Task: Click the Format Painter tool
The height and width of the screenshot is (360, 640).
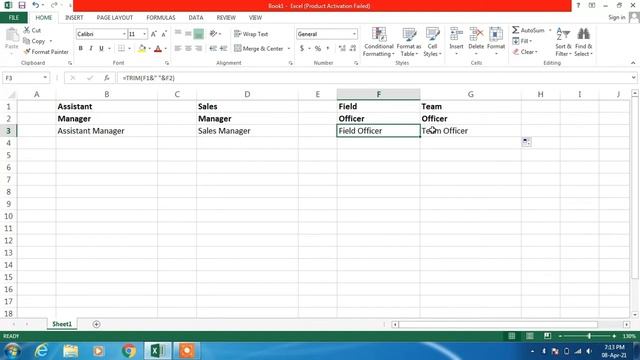Action: point(46,52)
